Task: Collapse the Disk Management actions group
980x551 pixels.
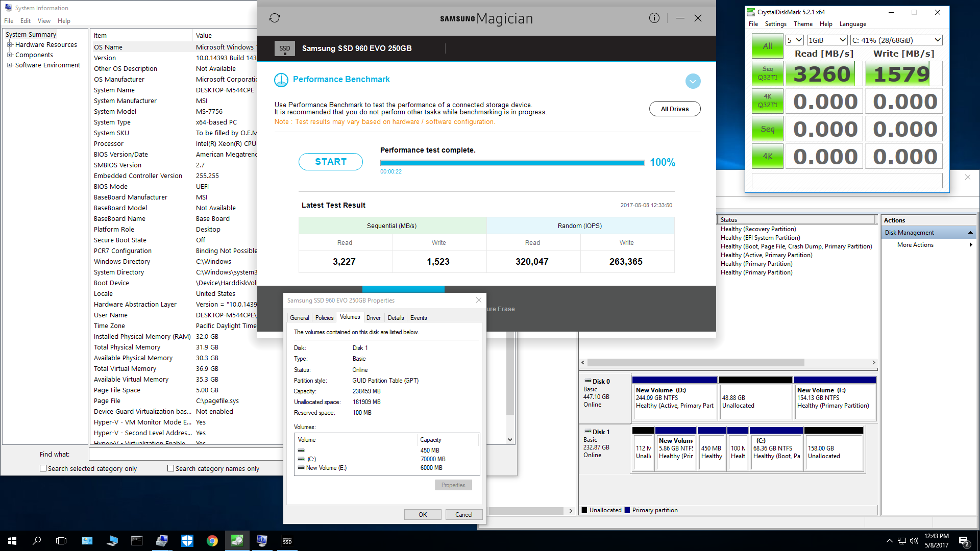Action: point(970,233)
